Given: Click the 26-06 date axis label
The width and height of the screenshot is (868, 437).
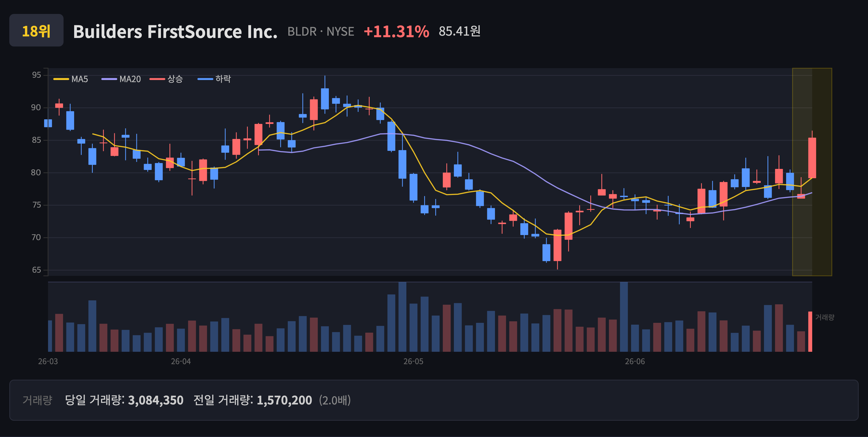Looking at the screenshot, I should (x=635, y=362).
